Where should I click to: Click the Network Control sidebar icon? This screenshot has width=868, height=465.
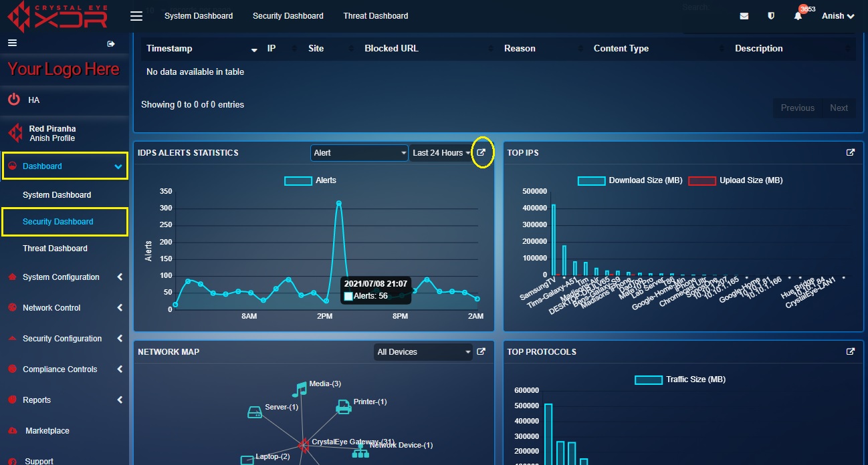pos(11,308)
